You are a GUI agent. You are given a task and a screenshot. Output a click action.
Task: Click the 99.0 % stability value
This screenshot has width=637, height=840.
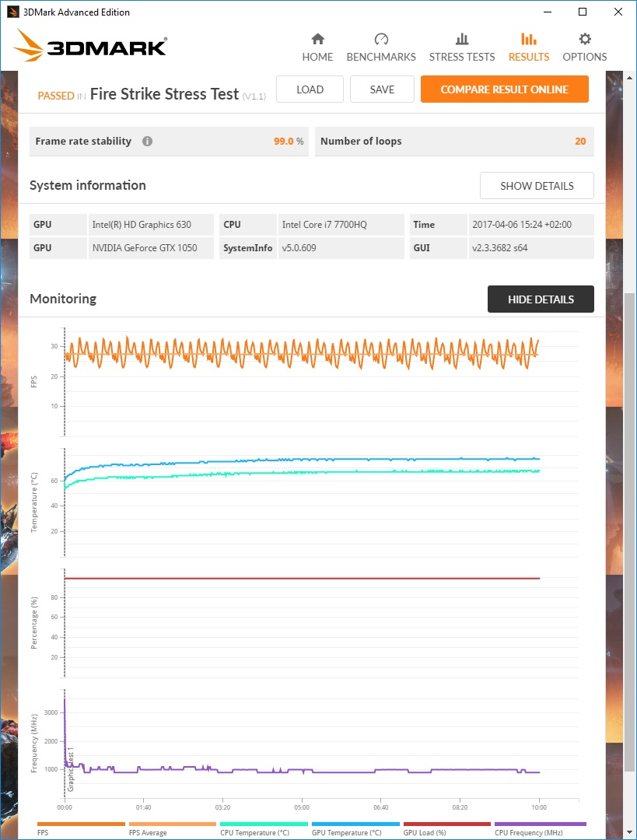[289, 141]
